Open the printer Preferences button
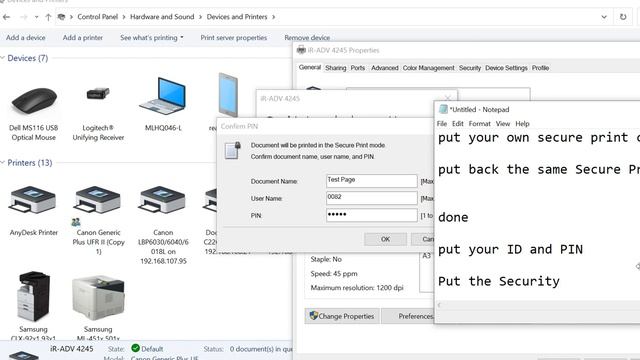640x360 pixels. (x=408, y=316)
